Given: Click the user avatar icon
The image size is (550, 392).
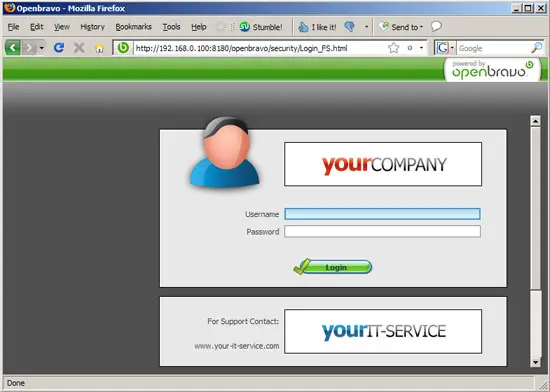Looking at the screenshot, I should click(x=224, y=153).
